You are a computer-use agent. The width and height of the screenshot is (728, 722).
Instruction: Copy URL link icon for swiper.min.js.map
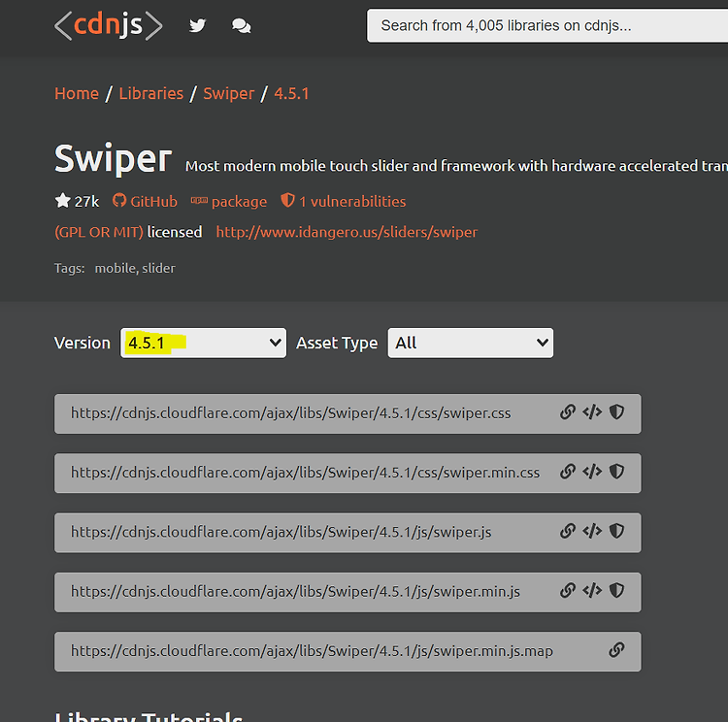[616, 649]
